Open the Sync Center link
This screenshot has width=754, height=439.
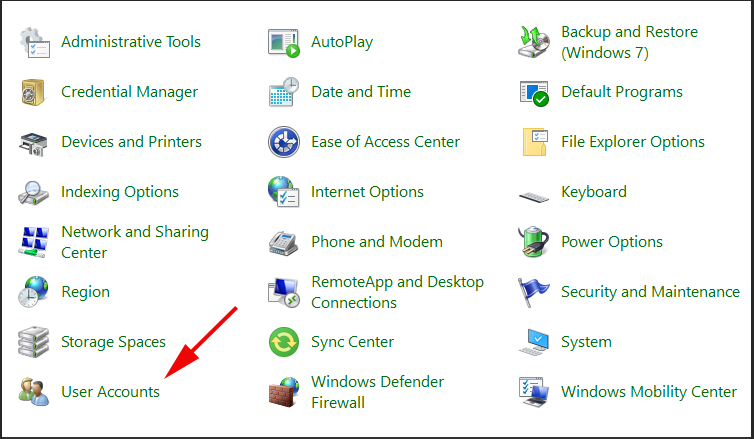pos(352,342)
